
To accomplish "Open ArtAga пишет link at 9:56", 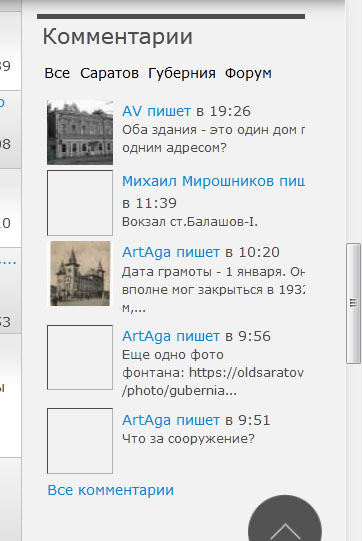I will (171, 336).
